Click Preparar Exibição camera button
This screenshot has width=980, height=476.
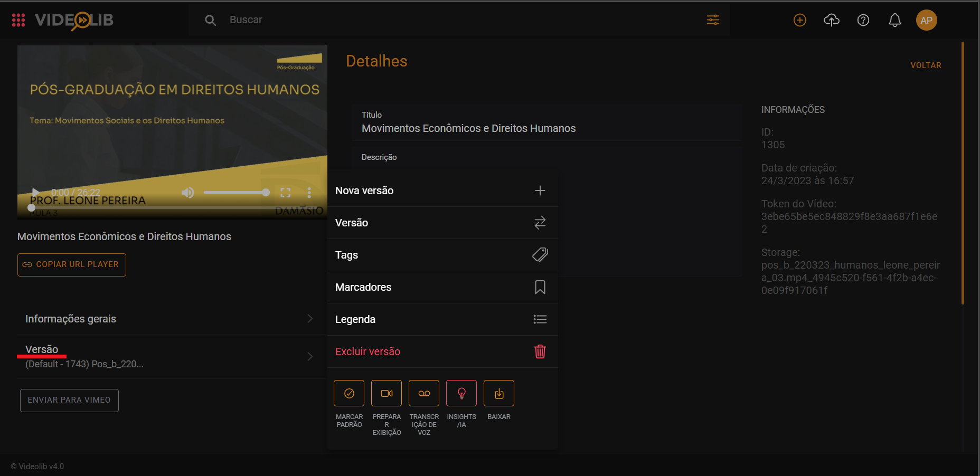pyautogui.click(x=387, y=393)
